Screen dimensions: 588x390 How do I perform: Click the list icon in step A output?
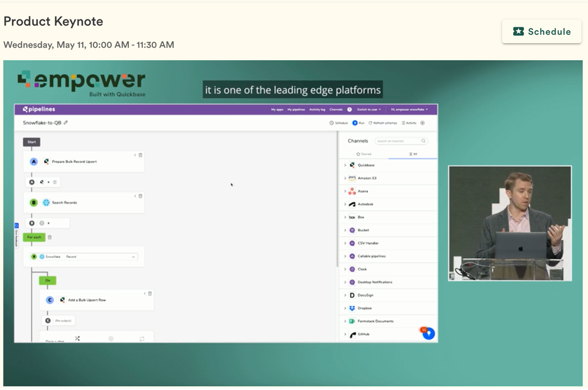(55, 182)
